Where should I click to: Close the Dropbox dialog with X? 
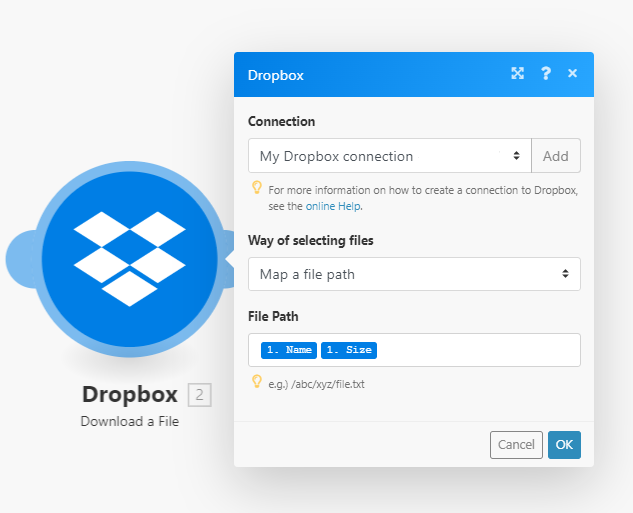(572, 74)
